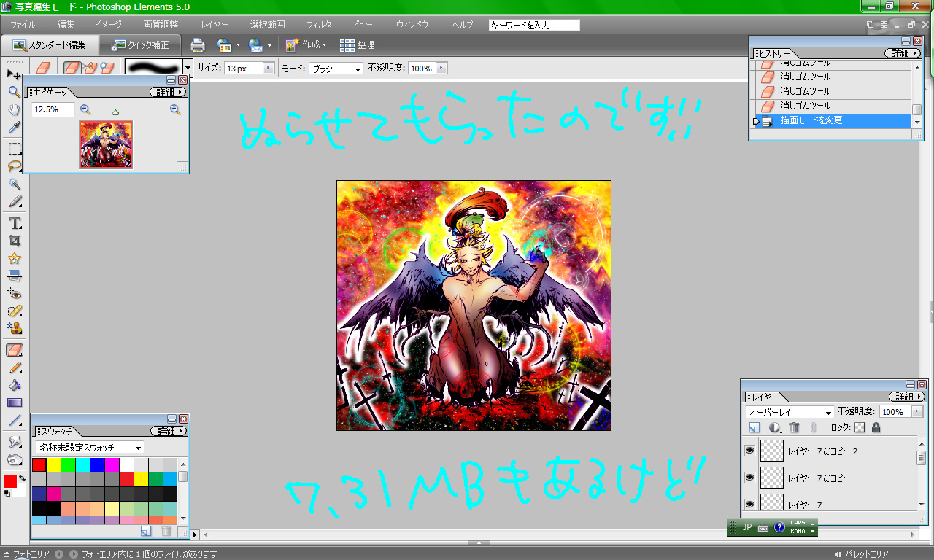Open the イメージ menu
This screenshot has width=934, height=560.
pos(108,25)
